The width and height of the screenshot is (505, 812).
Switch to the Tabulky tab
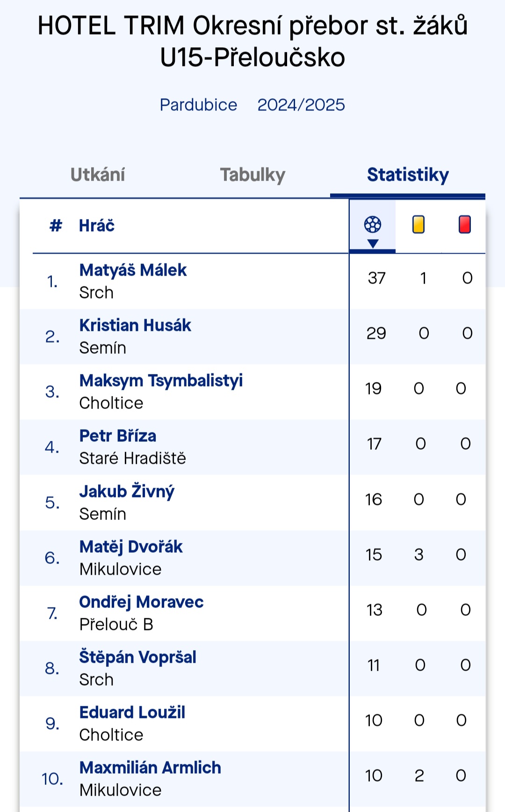(252, 175)
